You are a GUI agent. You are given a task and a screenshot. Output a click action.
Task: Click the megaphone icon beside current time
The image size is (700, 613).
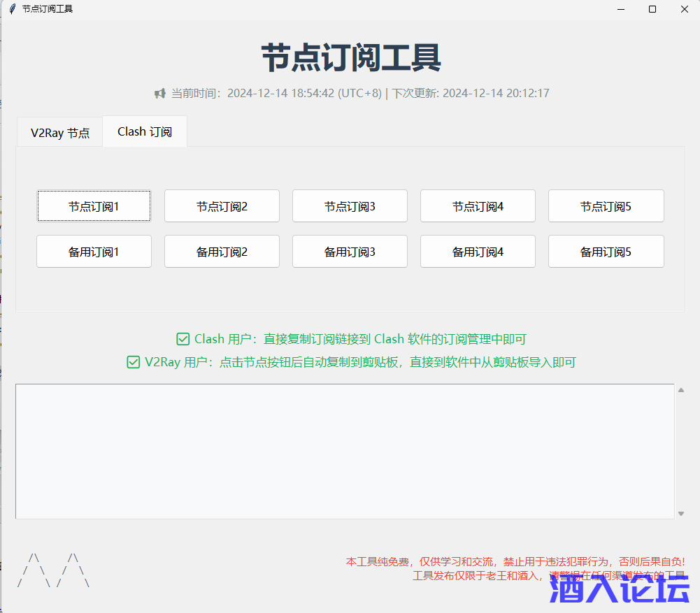(x=159, y=92)
